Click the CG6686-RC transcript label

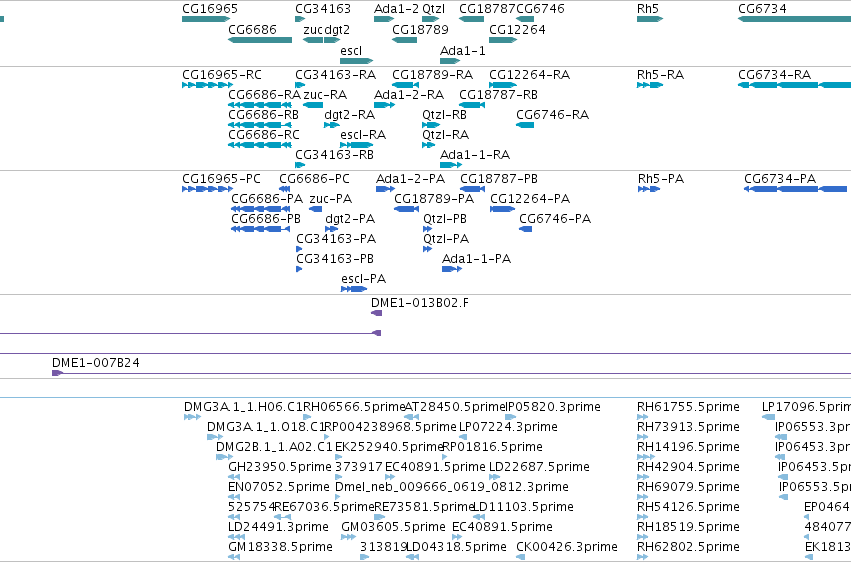264,135
